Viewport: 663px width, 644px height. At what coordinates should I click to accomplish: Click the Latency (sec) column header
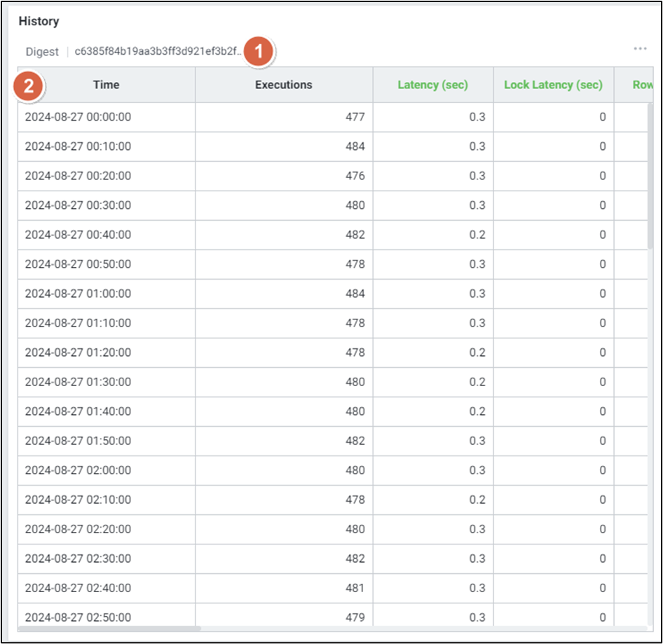coord(432,85)
